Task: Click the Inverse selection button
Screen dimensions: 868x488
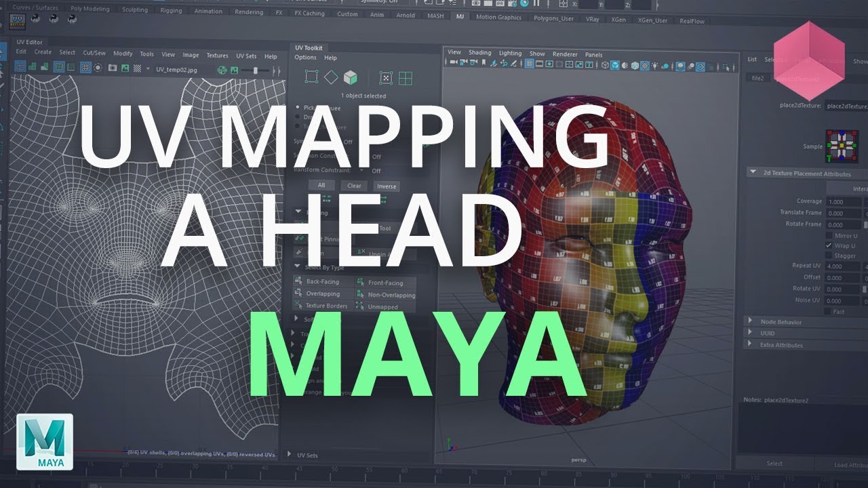Action: click(x=386, y=186)
